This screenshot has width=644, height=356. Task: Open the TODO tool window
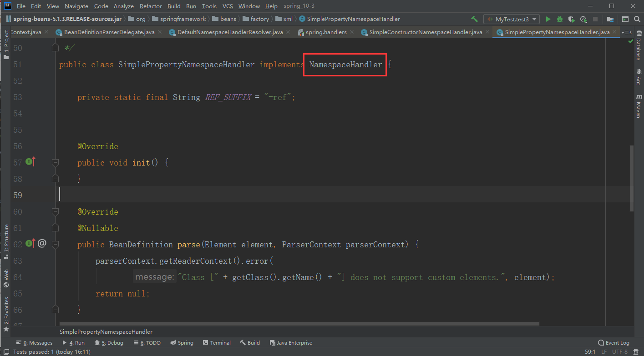pos(147,343)
